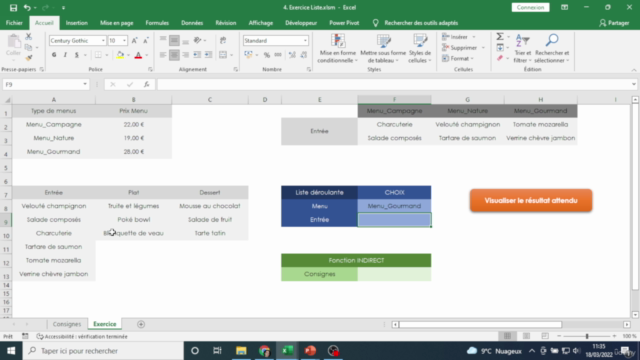Open the Fichier menu

(x=14, y=23)
